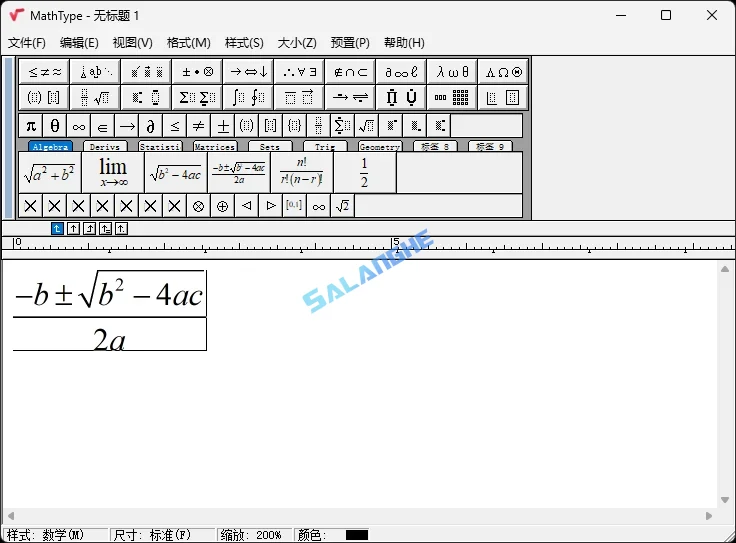
Task: Open the 预置(P) menu
Action: coord(350,43)
